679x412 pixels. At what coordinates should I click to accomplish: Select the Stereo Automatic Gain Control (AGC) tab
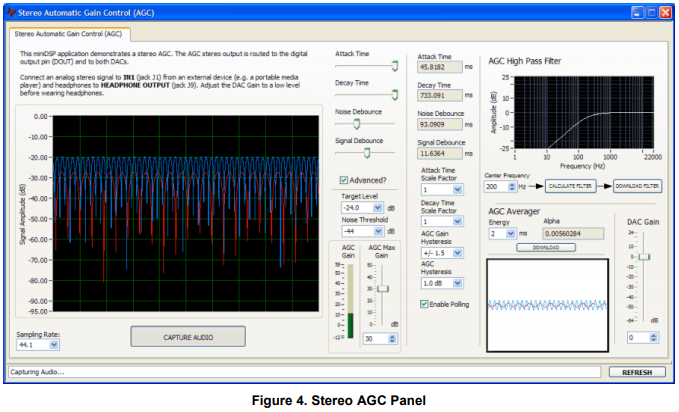click(69, 34)
